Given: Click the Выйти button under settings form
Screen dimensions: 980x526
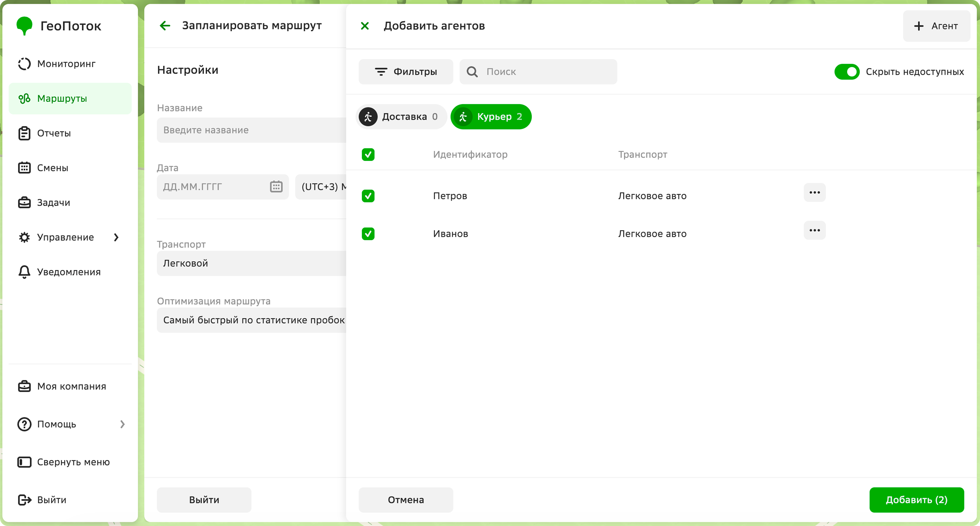Looking at the screenshot, I should (x=204, y=500).
